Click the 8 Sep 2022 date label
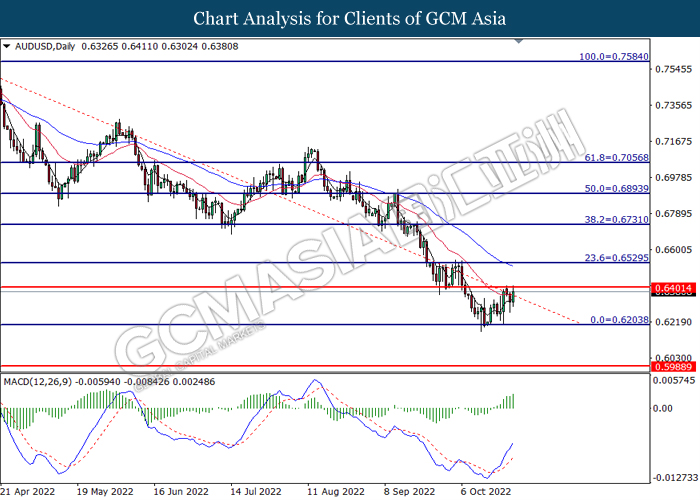Image resolution: width=700 pixels, height=500 pixels. (x=409, y=492)
